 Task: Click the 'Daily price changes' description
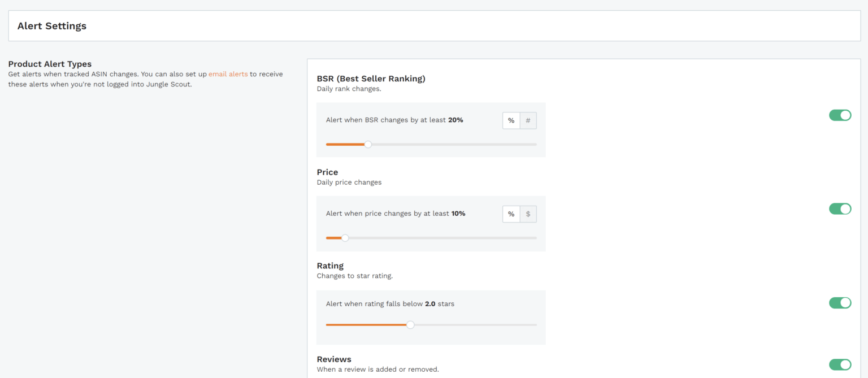[349, 183]
